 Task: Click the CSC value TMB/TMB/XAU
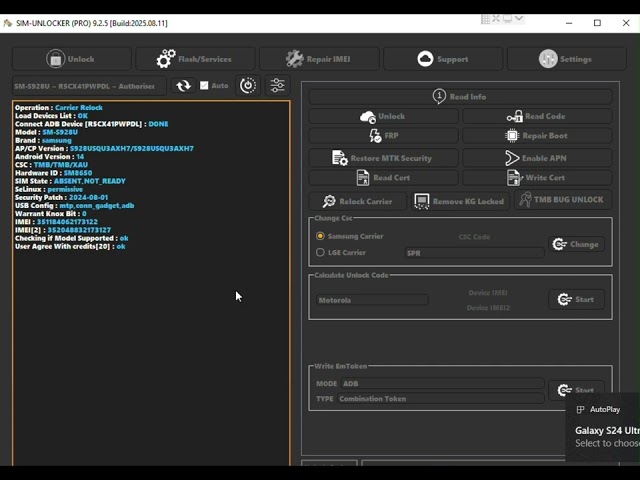tap(61, 164)
